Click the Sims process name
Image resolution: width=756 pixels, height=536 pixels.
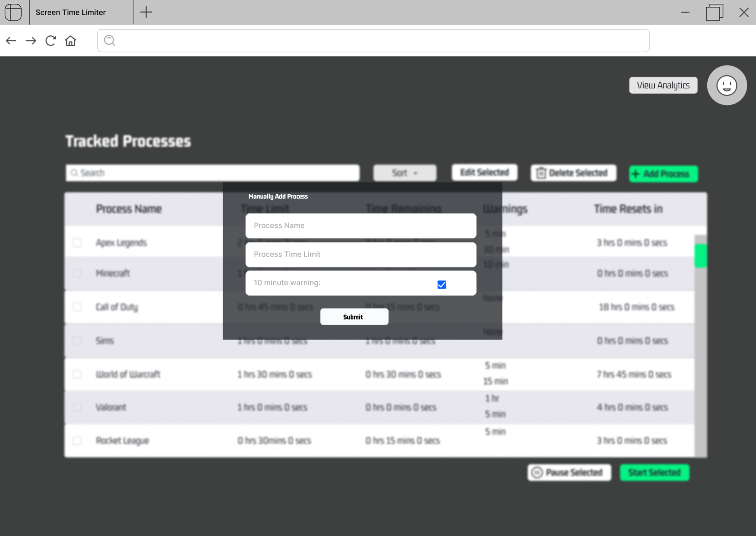[x=105, y=341]
